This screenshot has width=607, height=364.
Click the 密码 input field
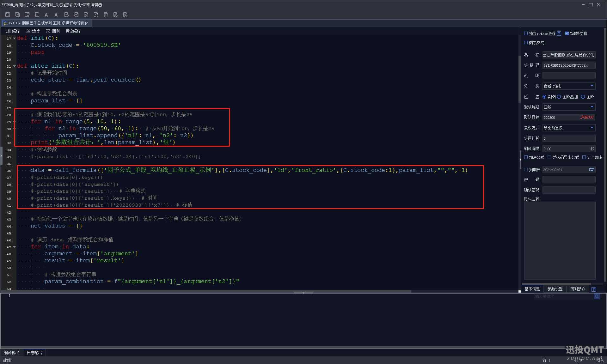tap(569, 180)
